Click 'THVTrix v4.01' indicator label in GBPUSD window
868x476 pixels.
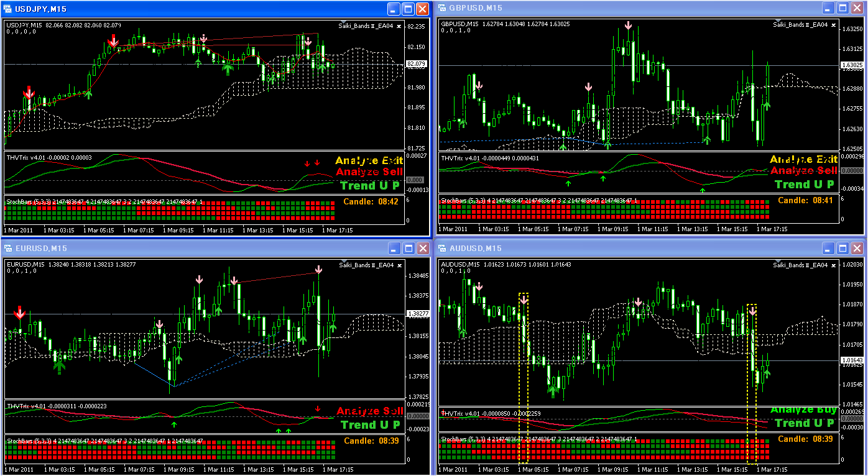coord(460,158)
